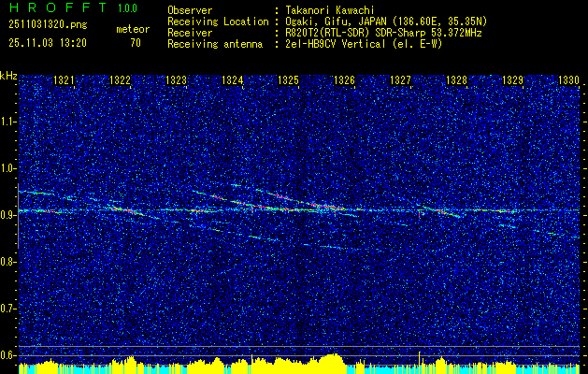
Task: Click the 1322 time marker
Action: click(x=120, y=79)
